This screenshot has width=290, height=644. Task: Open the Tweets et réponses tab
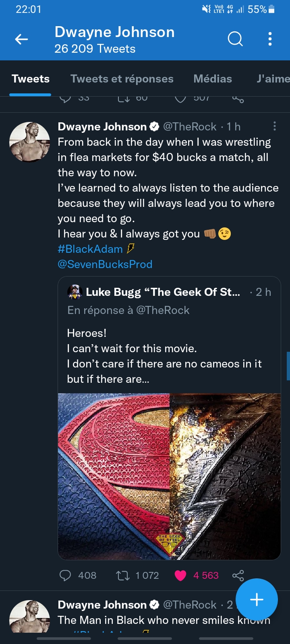122,79
